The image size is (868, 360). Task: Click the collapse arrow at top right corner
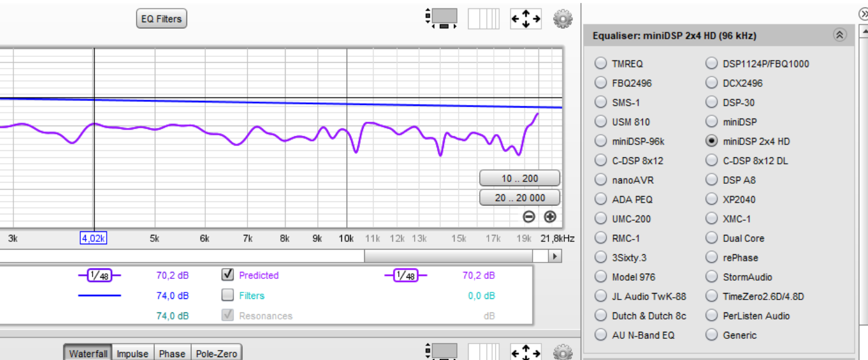863,13
